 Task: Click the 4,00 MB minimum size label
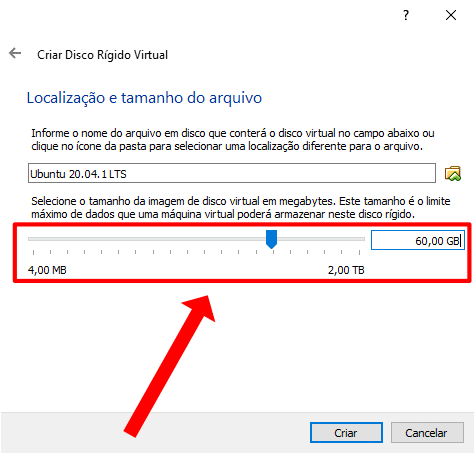click(47, 270)
